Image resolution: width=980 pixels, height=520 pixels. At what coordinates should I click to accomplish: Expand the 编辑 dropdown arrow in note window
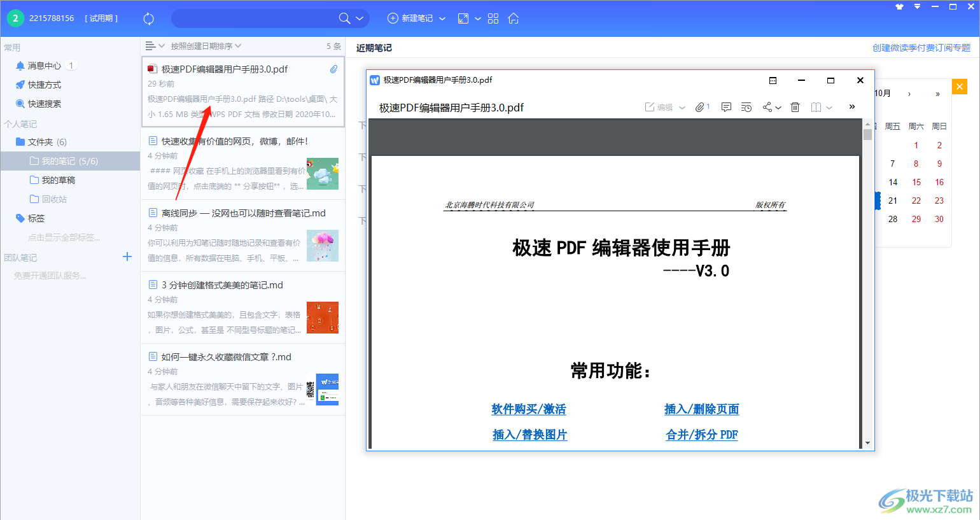pos(682,108)
